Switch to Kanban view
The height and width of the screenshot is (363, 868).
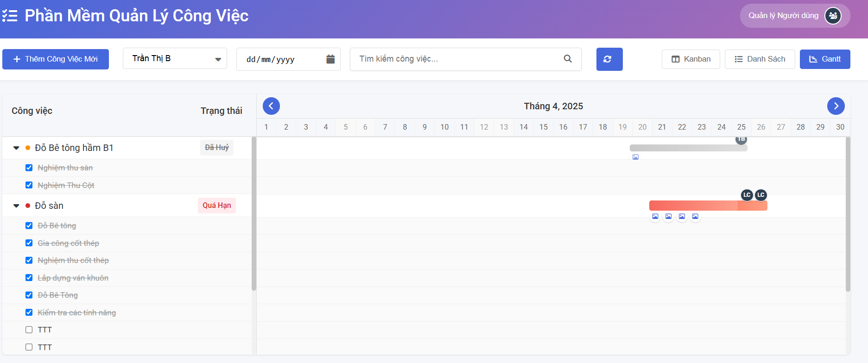point(691,59)
